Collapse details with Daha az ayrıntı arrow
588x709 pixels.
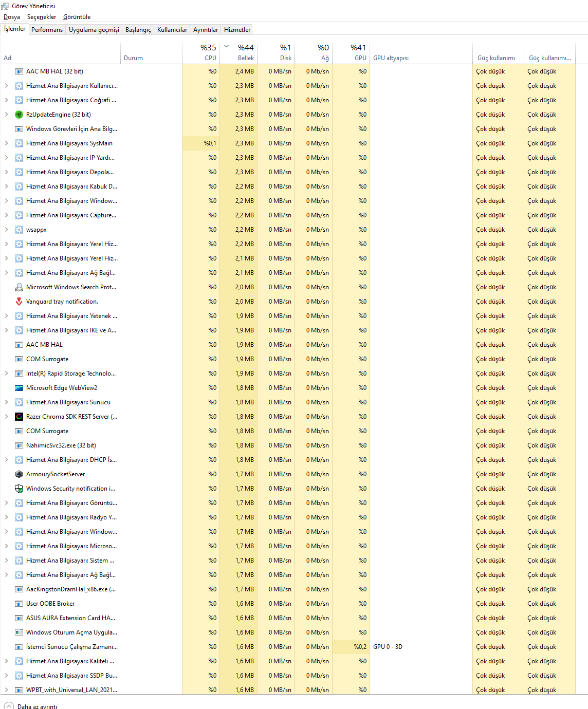(9, 706)
